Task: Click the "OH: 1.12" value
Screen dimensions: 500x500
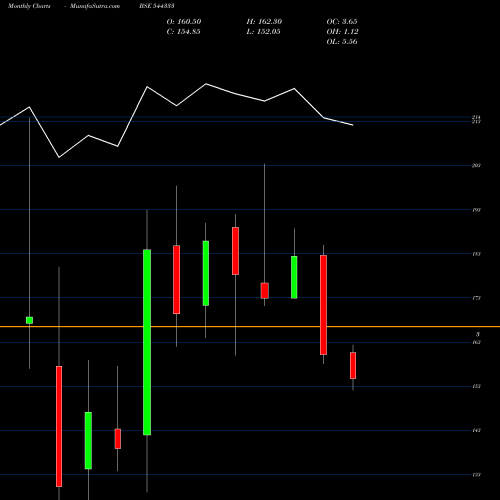Action: coord(342,32)
